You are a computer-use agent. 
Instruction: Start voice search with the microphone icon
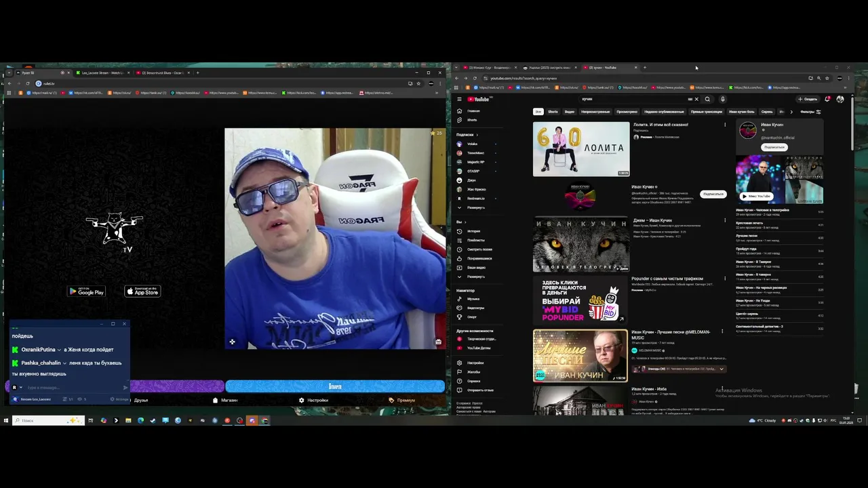coord(722,99)
